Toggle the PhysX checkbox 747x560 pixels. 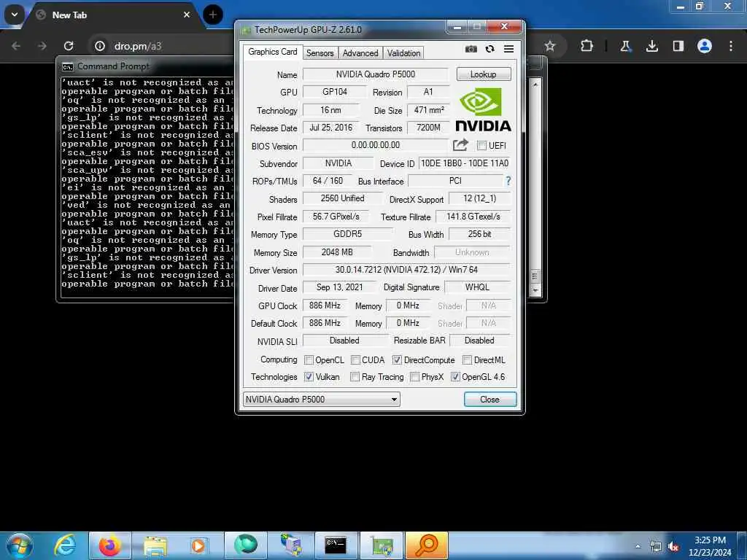point(415,377)
